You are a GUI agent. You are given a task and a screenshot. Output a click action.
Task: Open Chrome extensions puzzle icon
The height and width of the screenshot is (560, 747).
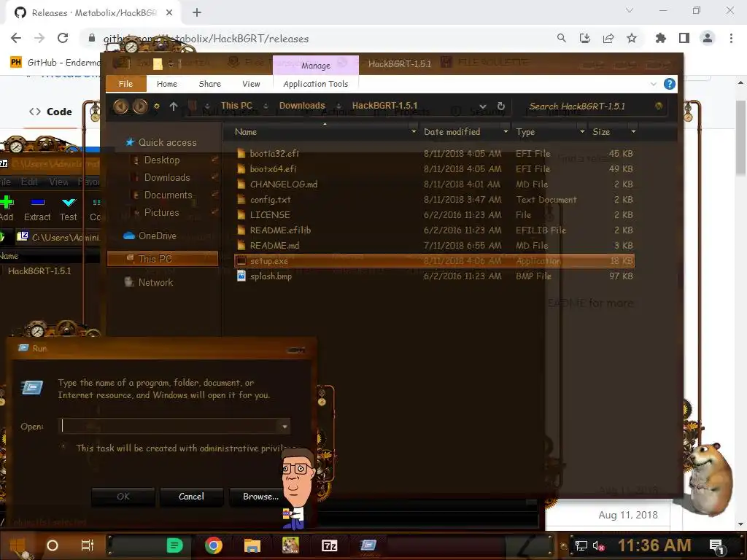pyautogui.click(x=660, y=38)
